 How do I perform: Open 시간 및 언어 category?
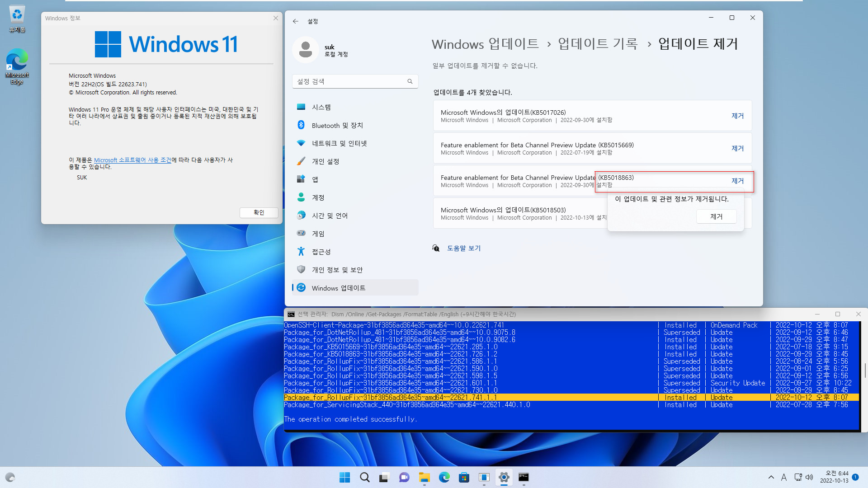pos(355,216)
